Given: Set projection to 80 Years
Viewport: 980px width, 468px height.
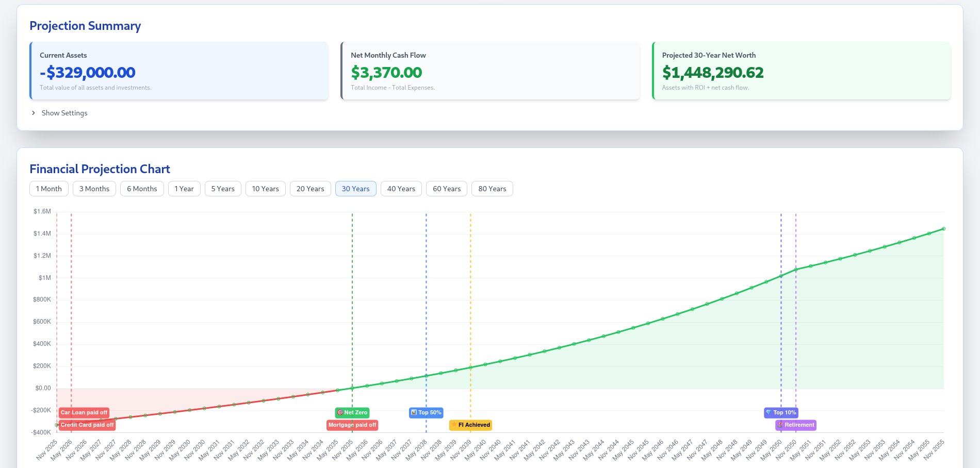Looking at the screenshot, I should click(492, 189).
